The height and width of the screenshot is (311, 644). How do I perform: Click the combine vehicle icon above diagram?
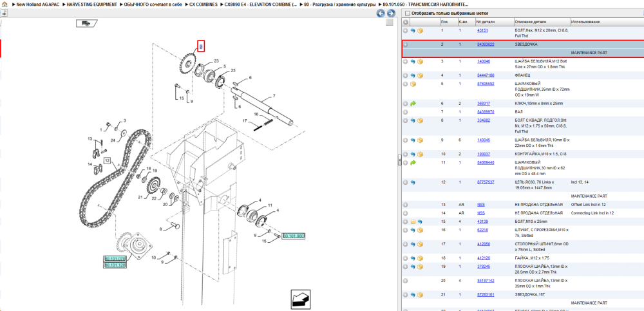pos(87,23)
